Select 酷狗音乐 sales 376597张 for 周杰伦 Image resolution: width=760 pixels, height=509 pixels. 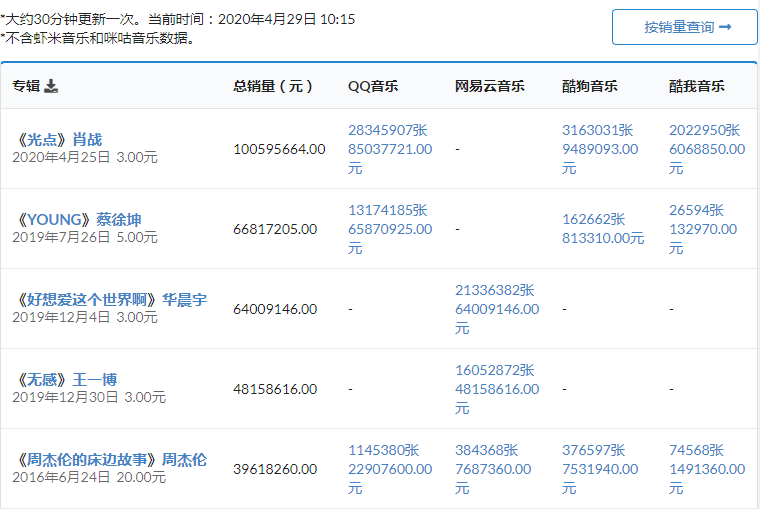click(594, 450)
